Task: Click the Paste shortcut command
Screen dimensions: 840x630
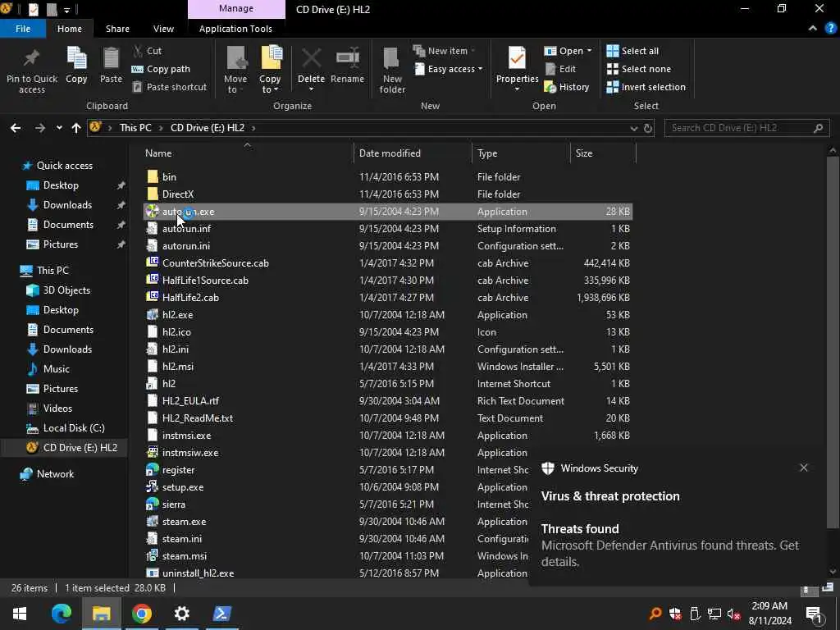Action: 169,87
